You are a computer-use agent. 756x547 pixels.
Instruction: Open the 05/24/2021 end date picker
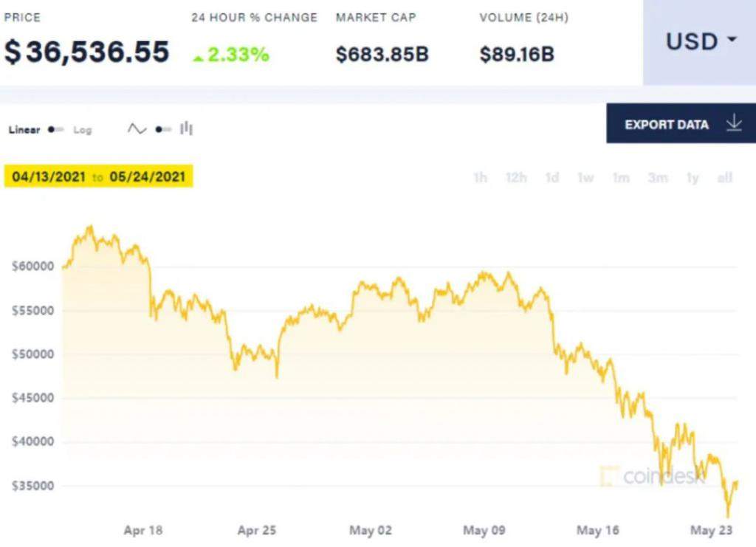tap(148, 177)
